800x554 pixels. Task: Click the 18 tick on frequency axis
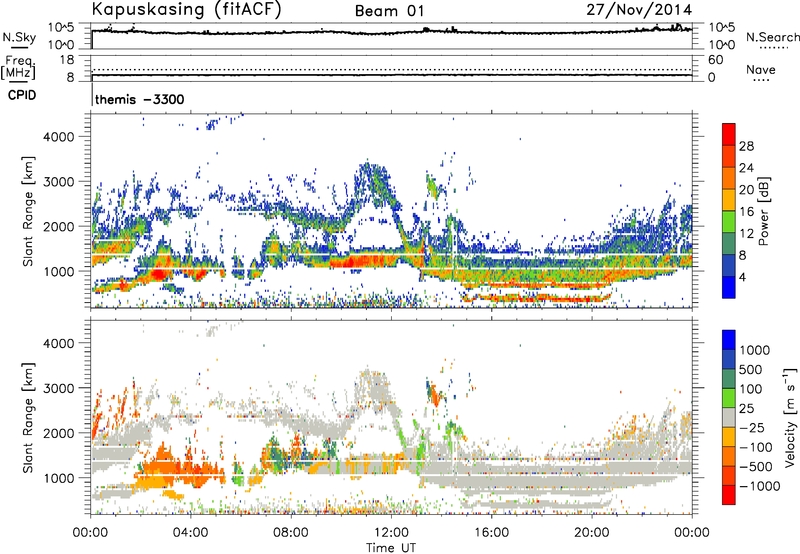(67, 59)
